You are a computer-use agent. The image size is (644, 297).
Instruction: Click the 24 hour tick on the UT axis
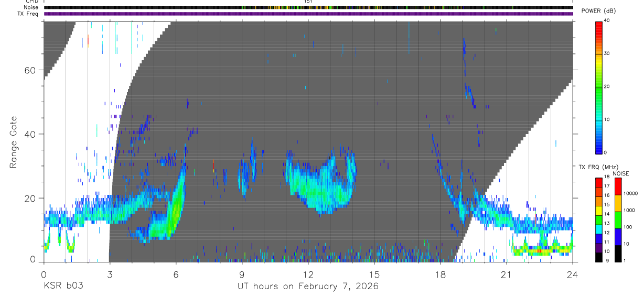(573, 274)
